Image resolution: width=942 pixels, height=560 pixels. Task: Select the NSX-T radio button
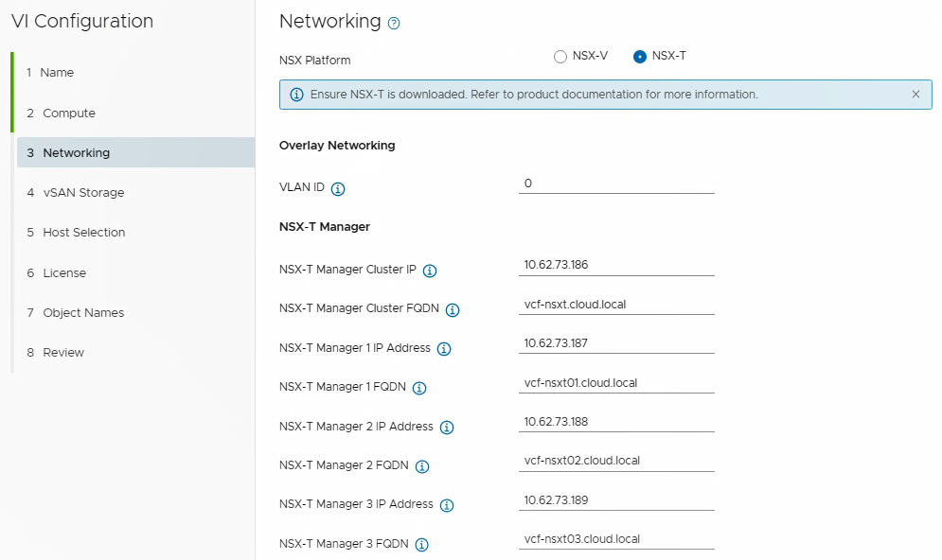[640, 57]
